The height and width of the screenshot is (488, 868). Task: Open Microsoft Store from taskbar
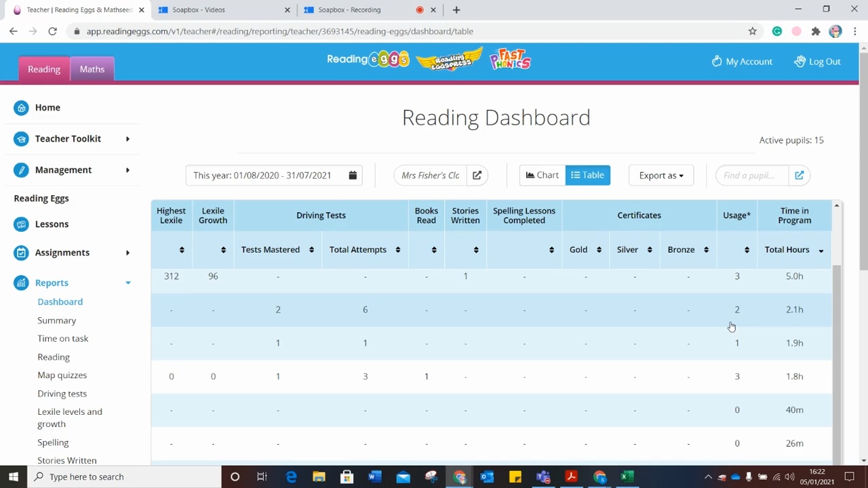[347, 476]
